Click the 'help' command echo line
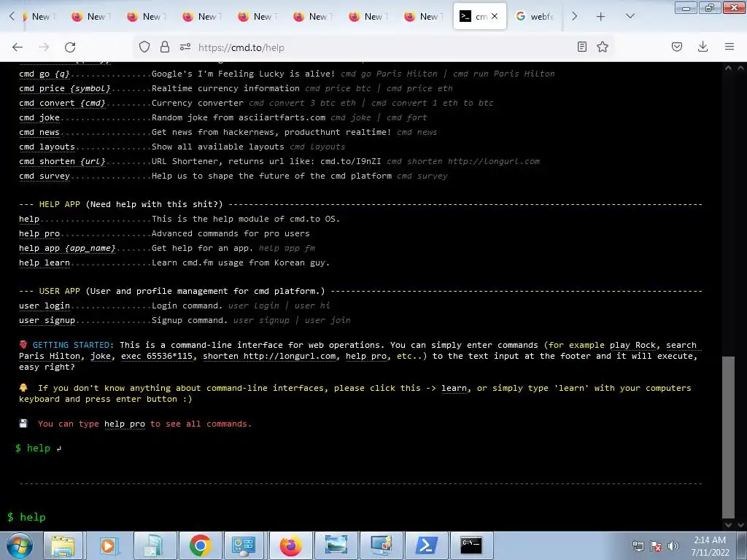747x560 pixels. (x=38, y=448)
